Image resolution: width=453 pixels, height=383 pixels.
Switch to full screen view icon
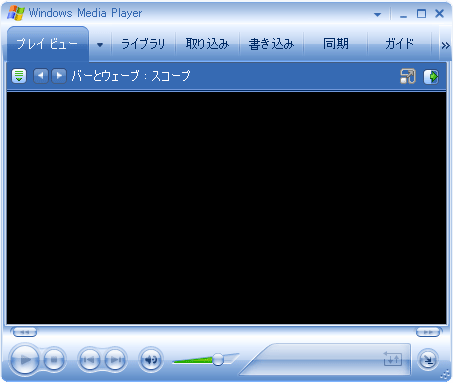tap(408, 76)
